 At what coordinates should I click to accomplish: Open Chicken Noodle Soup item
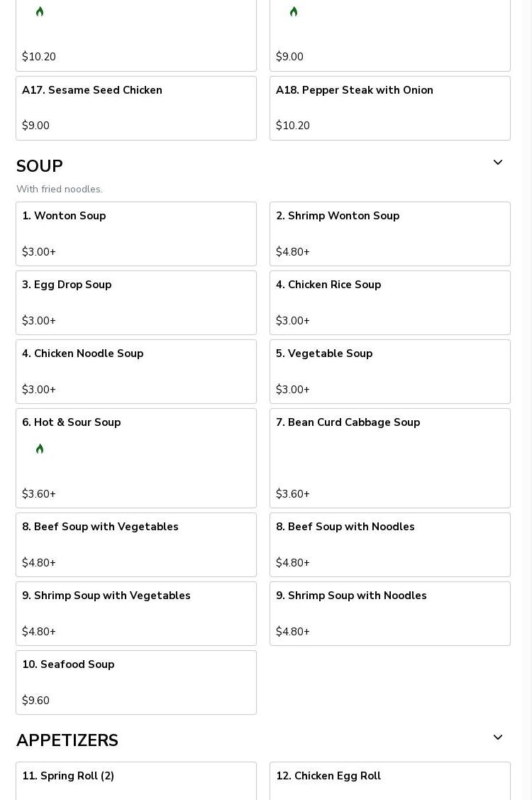coord(136,371)
